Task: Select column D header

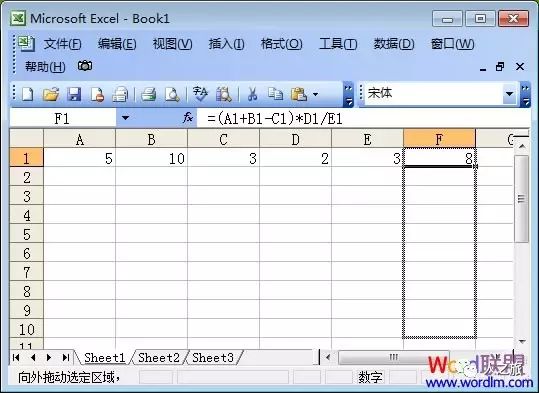Action: [x=296, y=139]
